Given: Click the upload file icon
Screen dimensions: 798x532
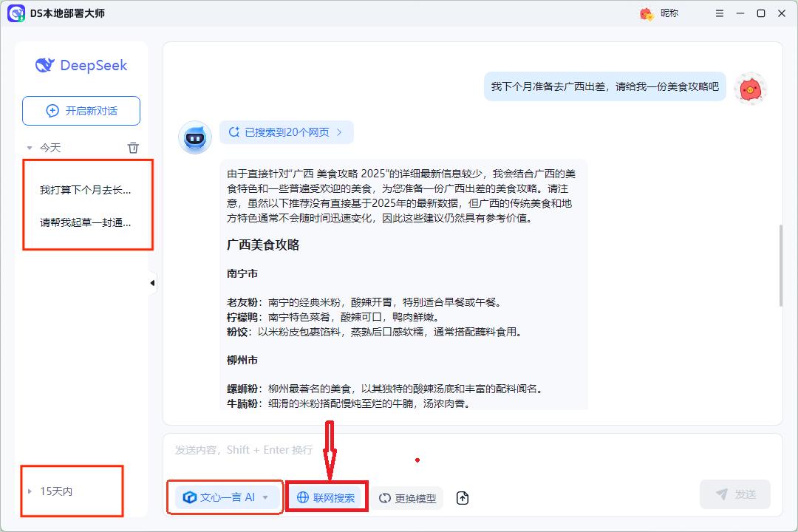Looking at the screenshot, I should pyautogui.click(x=463, y=498).
